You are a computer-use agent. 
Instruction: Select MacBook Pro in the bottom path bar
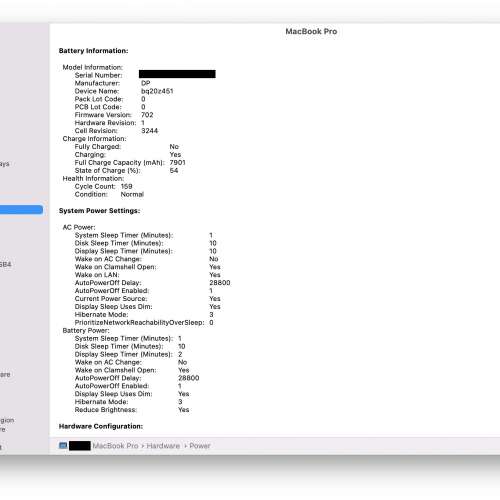coord(115,446)
